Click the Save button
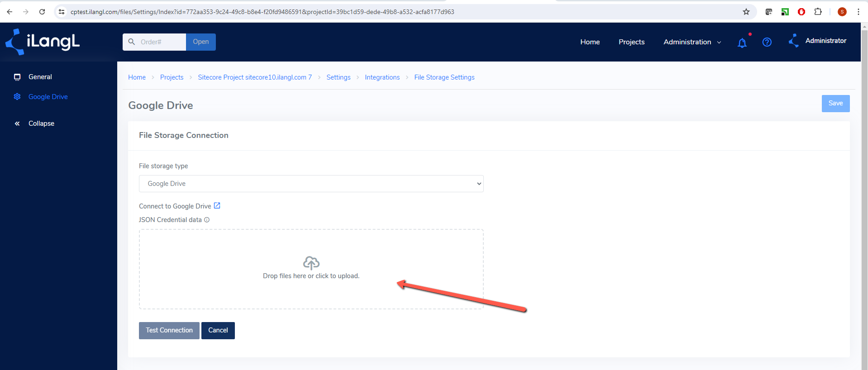 coord(836,104)
